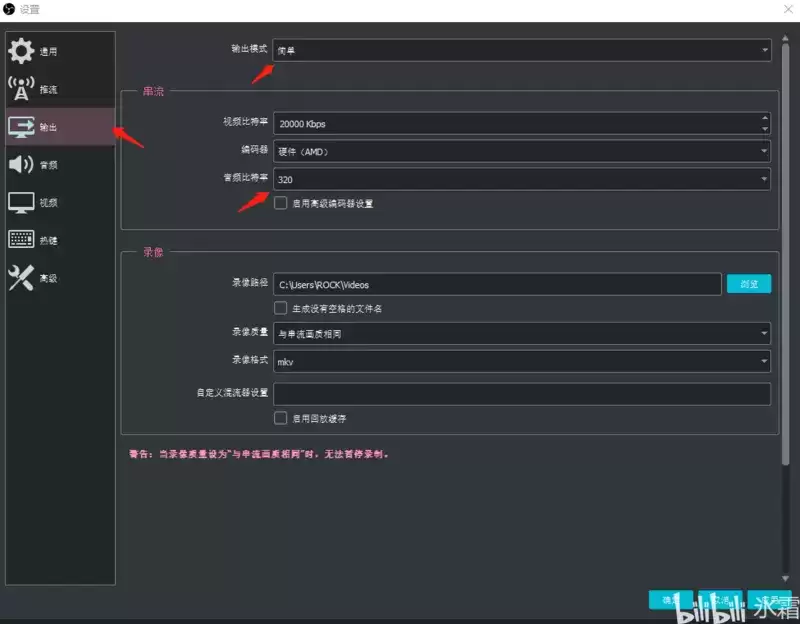
Task: Open the 编码器 dropdown showing 硬件 (AMD)
Action: [521, 152]
